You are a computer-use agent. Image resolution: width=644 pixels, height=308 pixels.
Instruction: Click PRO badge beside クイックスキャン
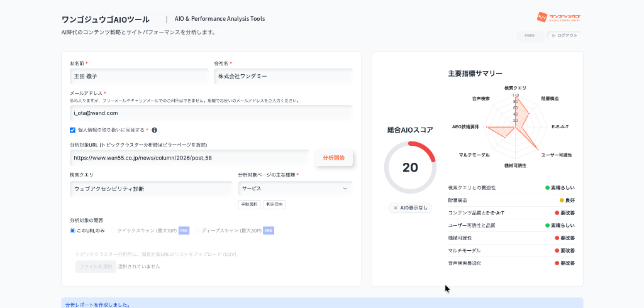[184, 231]
